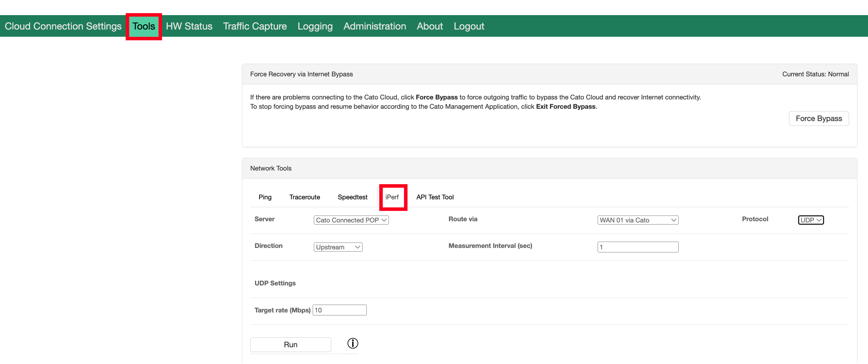Expand the Route via dropdown

coord(637,220)
